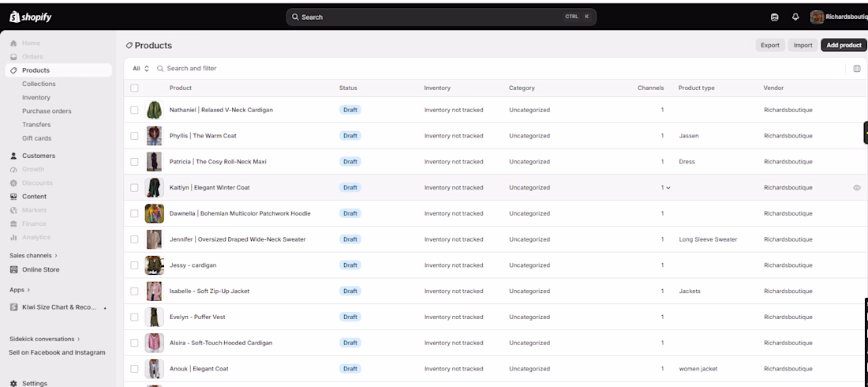Open Sell on Facebook and Instagram
868x387 pixels.
coord(57,352)
